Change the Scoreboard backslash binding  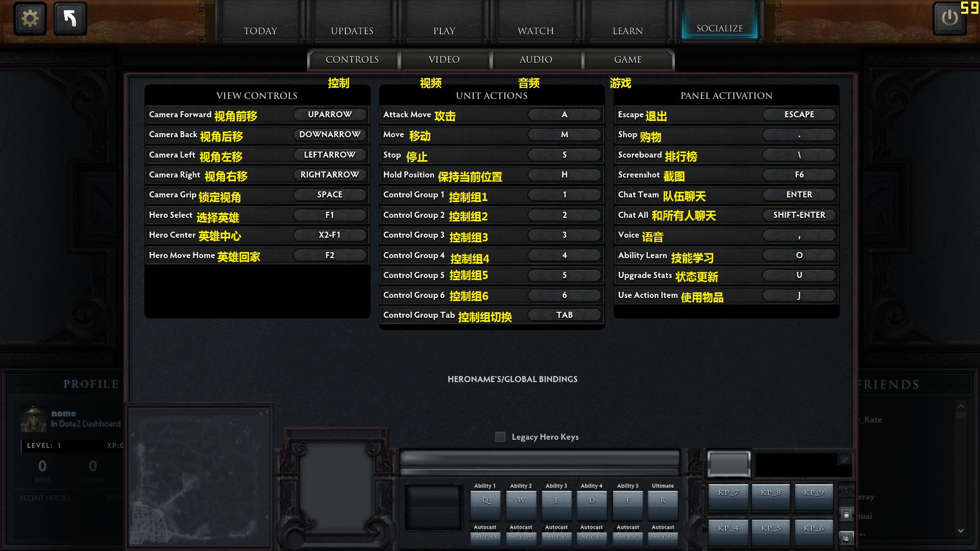click(799, 155)
